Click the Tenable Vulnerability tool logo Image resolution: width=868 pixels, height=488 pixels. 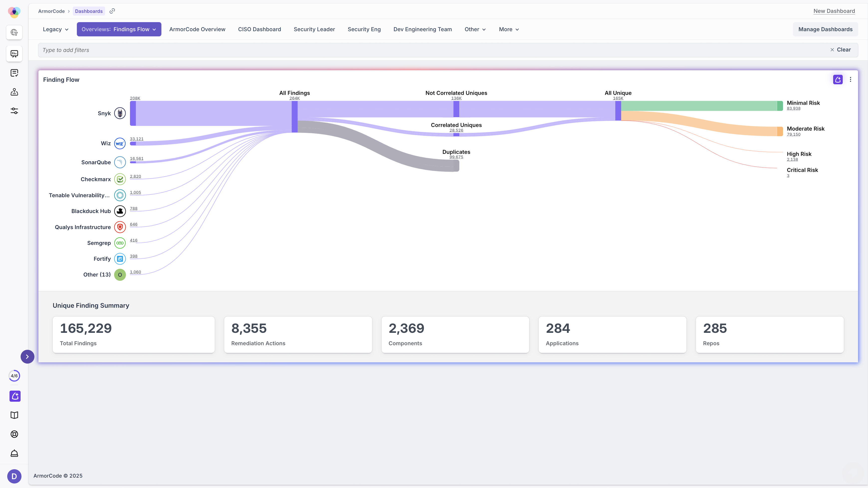120,195
